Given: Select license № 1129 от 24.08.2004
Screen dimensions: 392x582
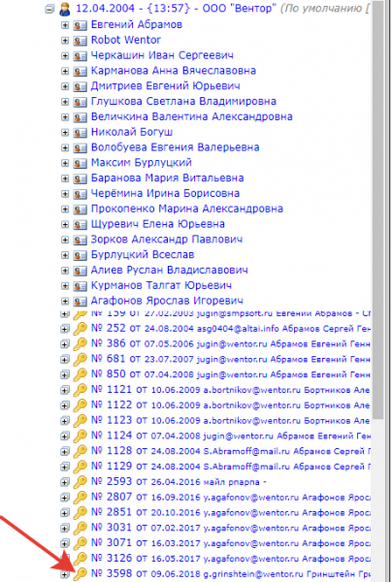Looking at the screenshot, I should (231, 466).
